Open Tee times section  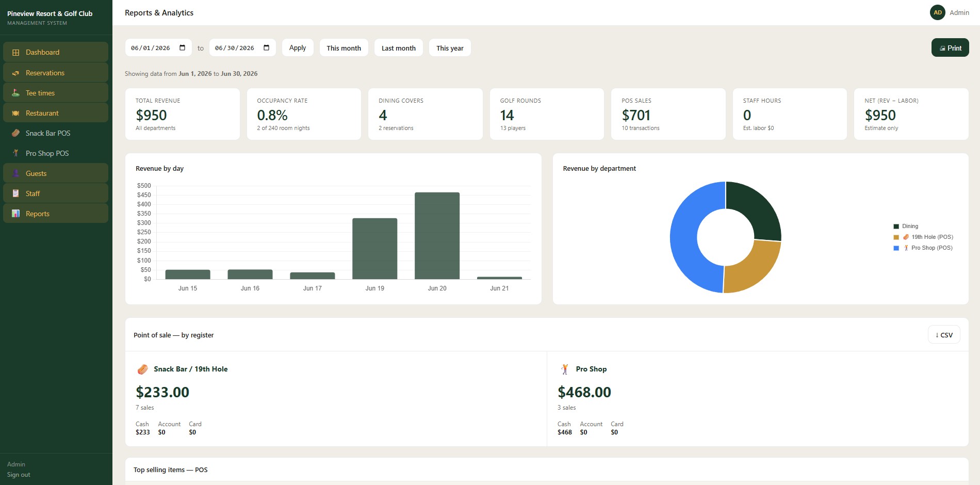(56, 93)
